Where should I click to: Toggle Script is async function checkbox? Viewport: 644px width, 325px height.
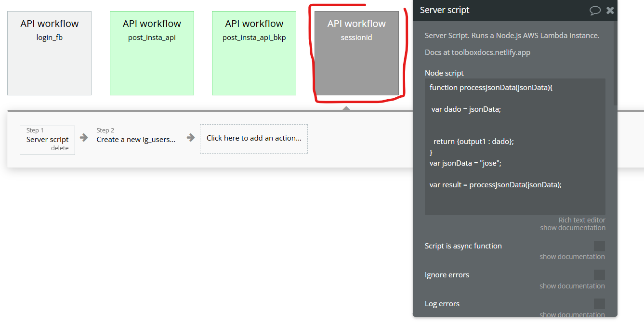pyautogui.click(x=599, y=246)
